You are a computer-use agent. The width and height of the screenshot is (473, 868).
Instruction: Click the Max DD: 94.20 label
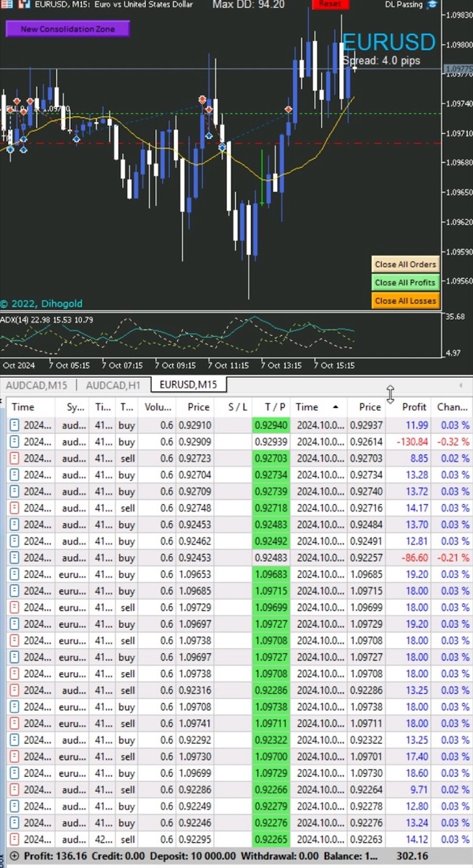point(248,4)
